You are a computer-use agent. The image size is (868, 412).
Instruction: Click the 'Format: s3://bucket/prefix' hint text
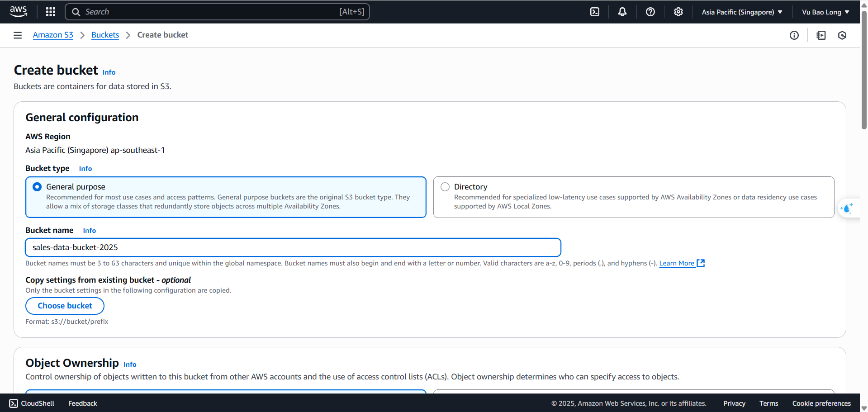coord(67,322)
